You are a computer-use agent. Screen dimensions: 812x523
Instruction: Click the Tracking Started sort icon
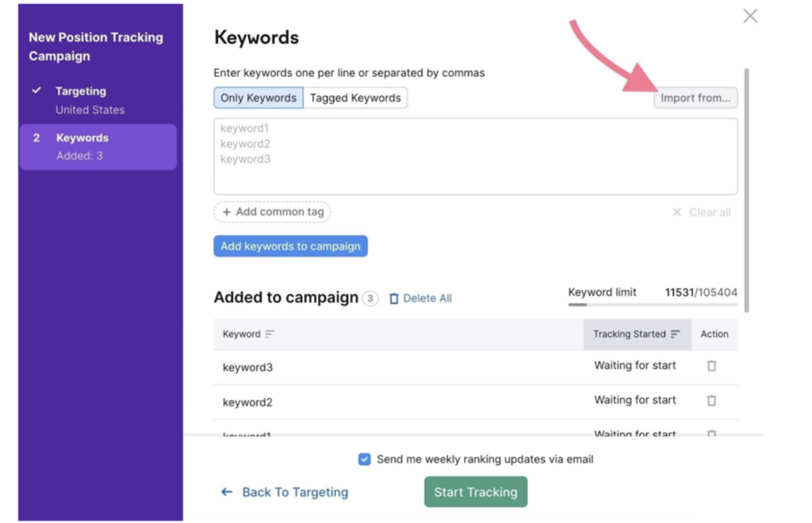click(676, 334)
